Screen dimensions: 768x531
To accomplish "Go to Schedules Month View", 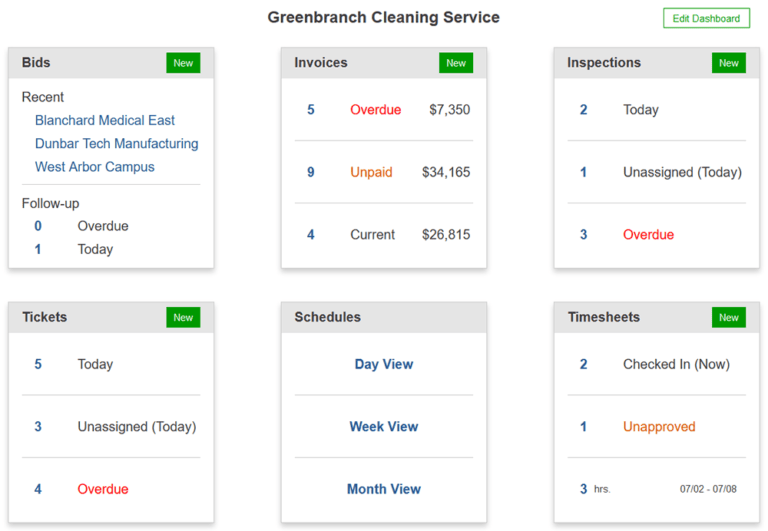I will tap(384, 489).
